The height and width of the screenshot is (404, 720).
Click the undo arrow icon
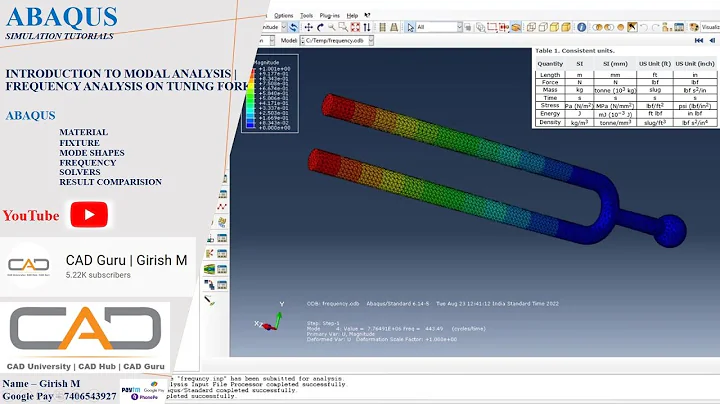click(x=644, y=28)
